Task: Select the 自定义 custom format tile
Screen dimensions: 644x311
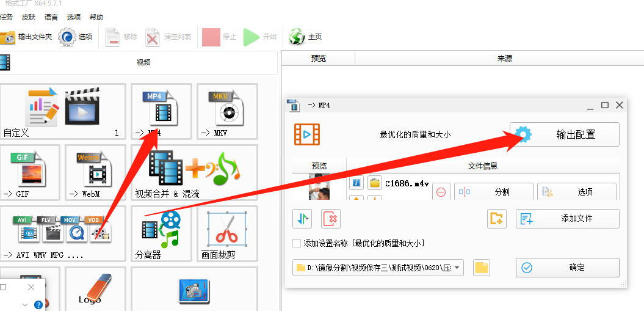Action: pos(62,111)
